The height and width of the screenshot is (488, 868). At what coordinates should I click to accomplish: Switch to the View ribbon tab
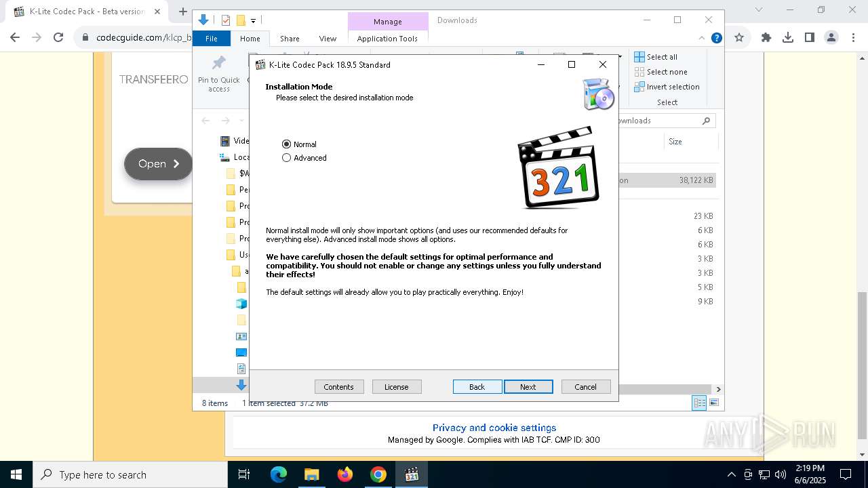click(x=328, y=39)
